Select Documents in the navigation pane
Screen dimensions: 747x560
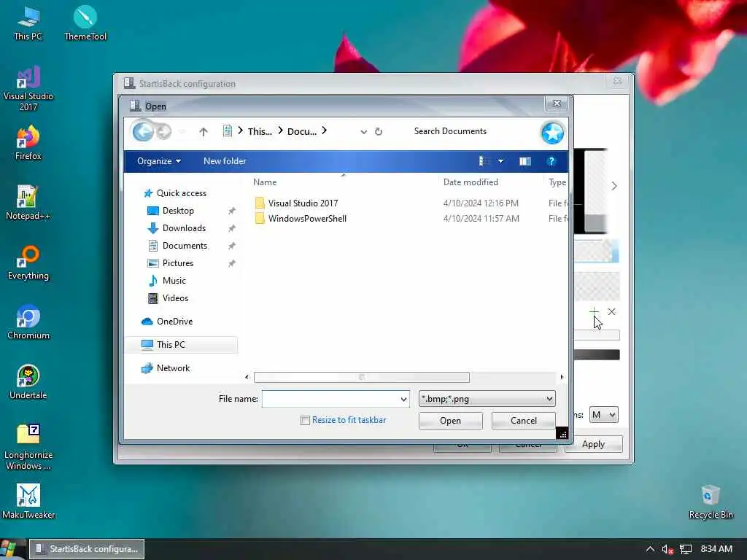[178, 246]
